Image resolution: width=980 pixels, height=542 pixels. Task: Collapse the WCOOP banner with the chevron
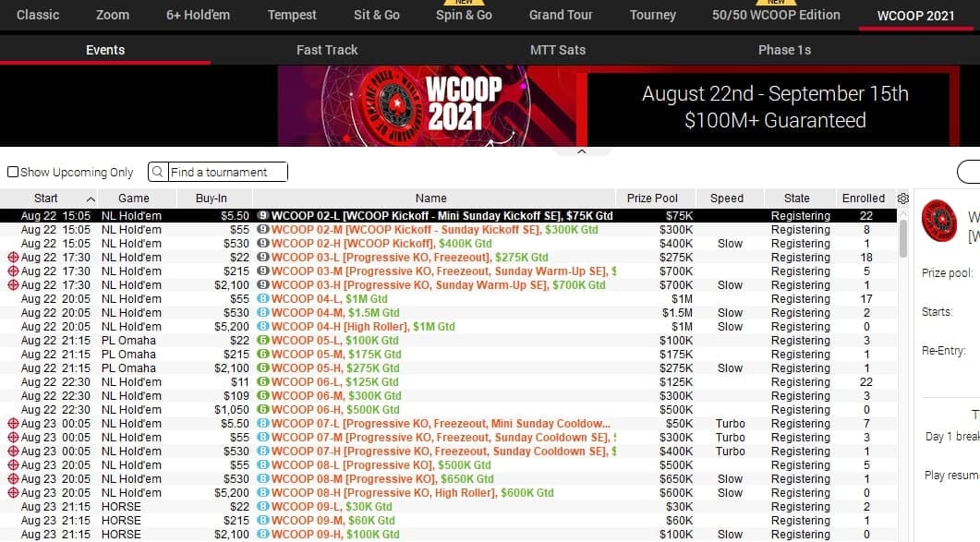click(x=581, y=152)
